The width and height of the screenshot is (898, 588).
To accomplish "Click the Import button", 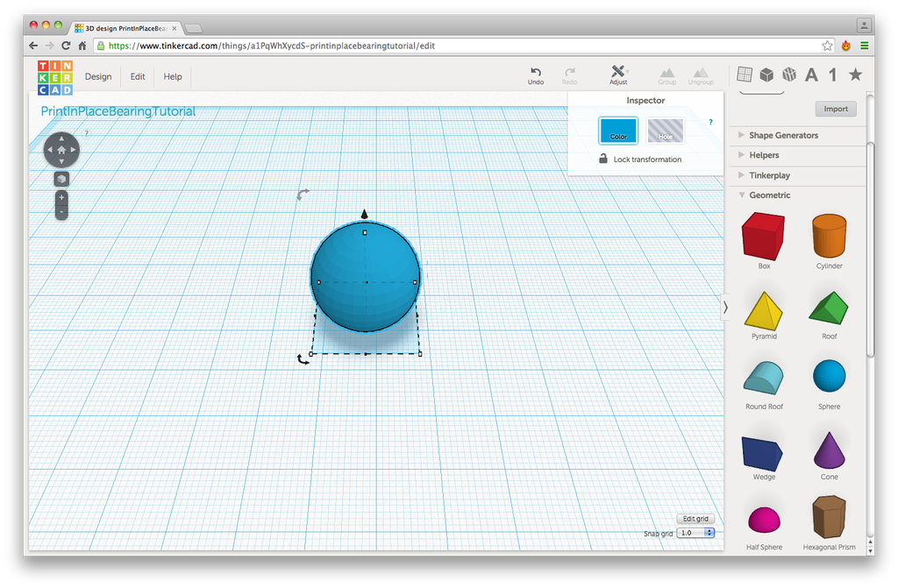I will [x=836, y=109].
